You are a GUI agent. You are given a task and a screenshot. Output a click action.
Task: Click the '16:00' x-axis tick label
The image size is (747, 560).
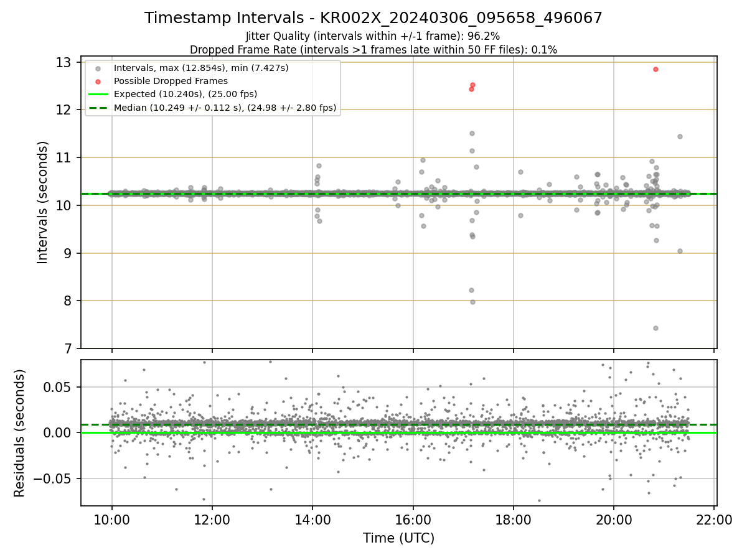pos(413,520)
